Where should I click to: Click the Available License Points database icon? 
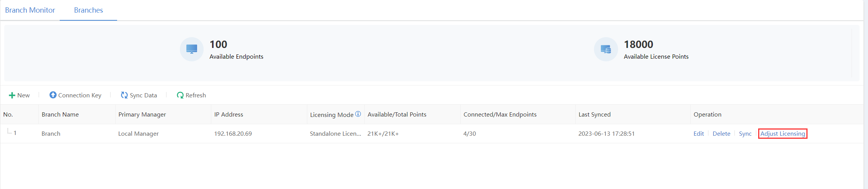[x=605, y=49]
